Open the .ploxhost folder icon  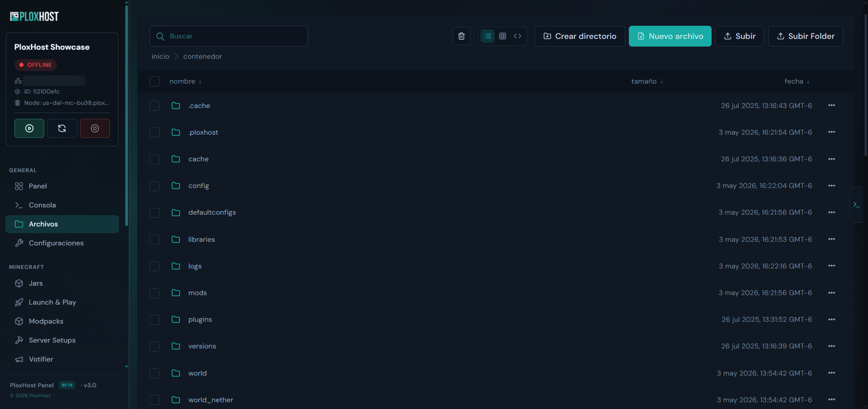pos(176,132)
